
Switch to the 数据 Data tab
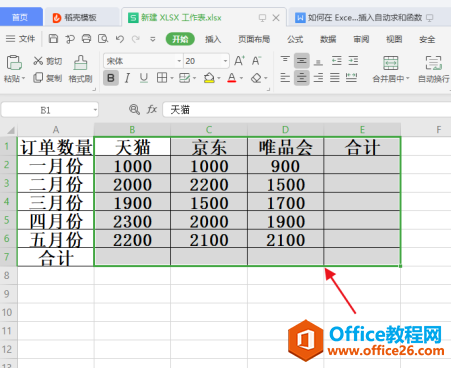(x=328, y=39)
